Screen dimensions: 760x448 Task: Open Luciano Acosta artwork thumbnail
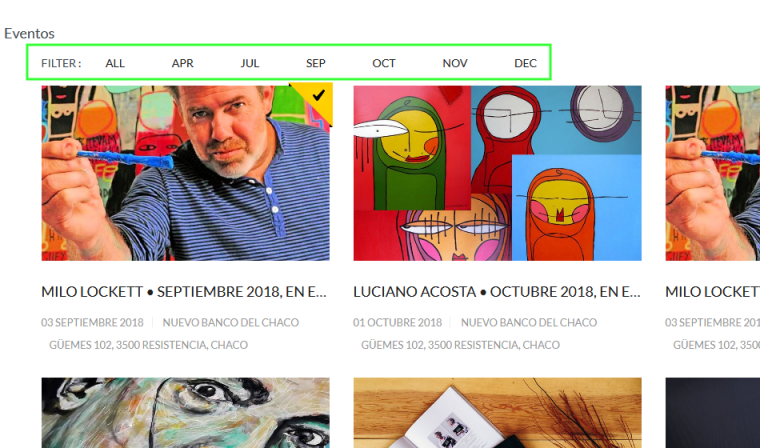[497, 173]
